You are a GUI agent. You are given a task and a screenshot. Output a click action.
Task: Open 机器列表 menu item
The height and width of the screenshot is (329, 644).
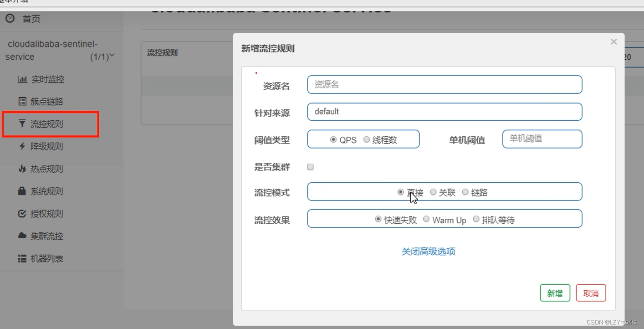[x=47, y=258]
